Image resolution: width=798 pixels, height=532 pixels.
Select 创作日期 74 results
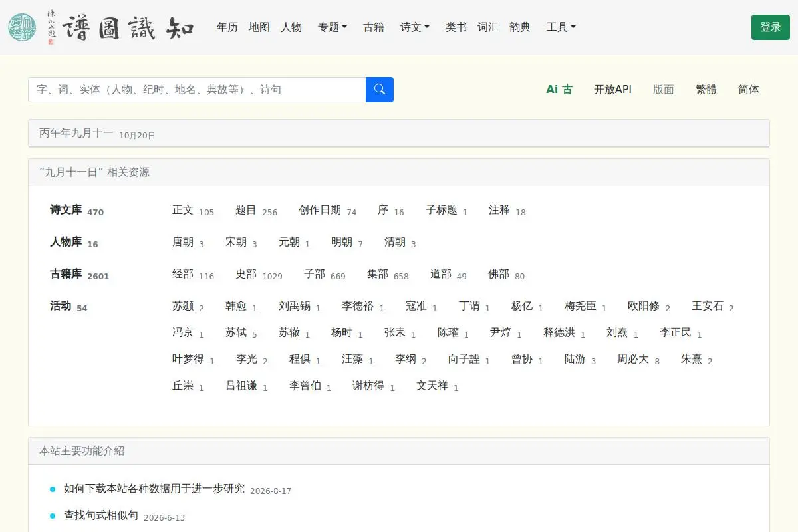(327, 211)
